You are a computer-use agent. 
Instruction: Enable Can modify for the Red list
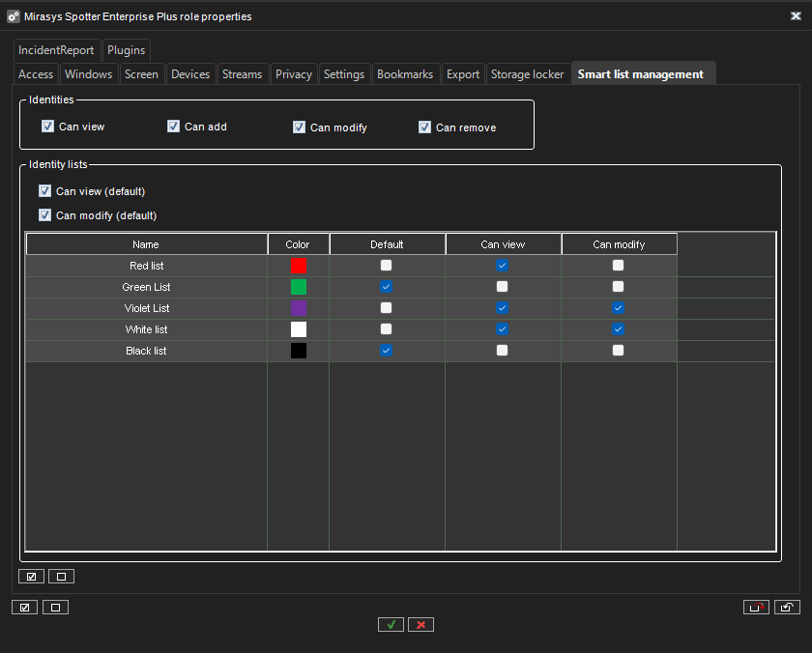point(619,266)
